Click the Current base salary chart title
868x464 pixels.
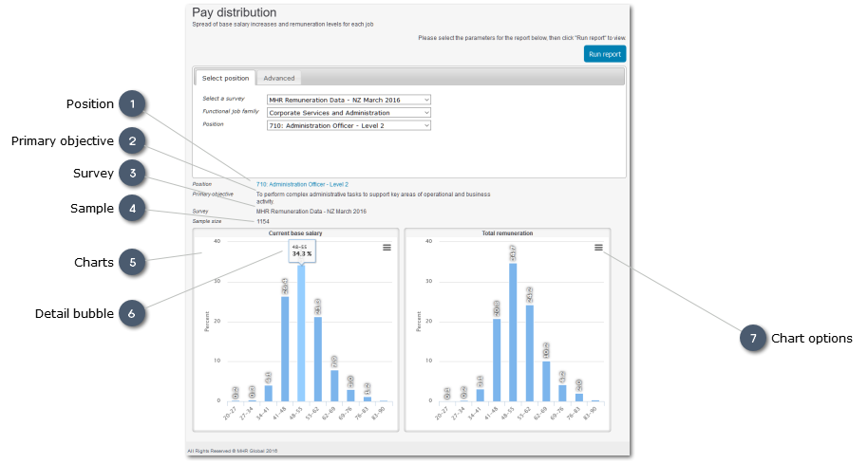point(295,233)
